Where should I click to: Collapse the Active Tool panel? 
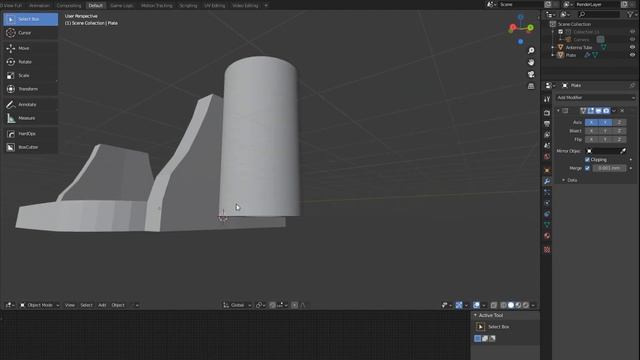coord(476,315)
